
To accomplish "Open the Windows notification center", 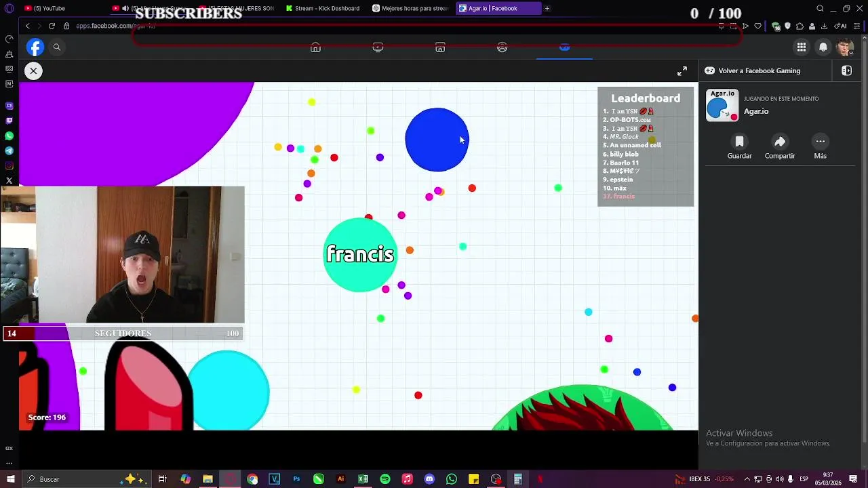I will [x=853, y=479].
